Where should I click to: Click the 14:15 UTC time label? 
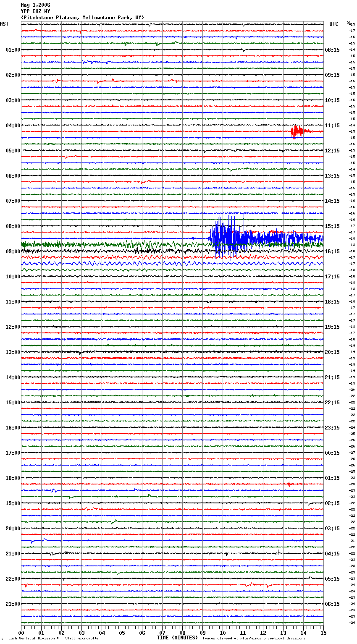coord(332,201)
